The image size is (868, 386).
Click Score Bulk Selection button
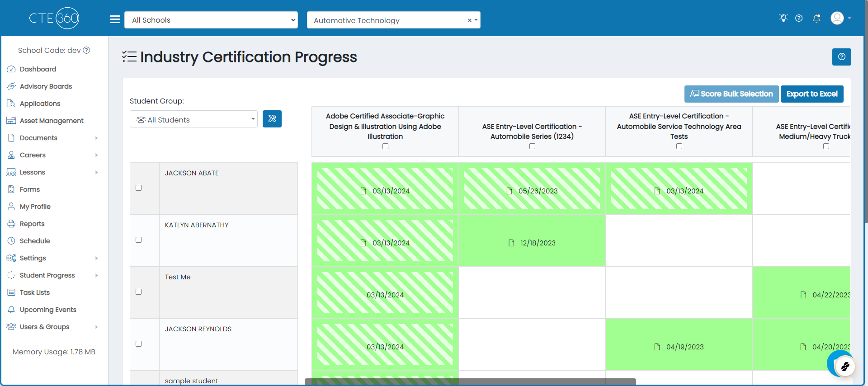pos(731,94)
